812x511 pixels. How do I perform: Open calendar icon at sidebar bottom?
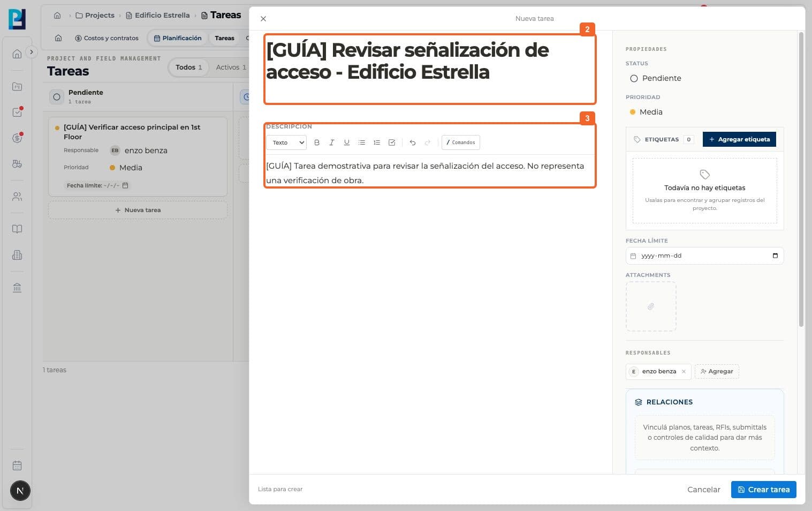point(17,465)
